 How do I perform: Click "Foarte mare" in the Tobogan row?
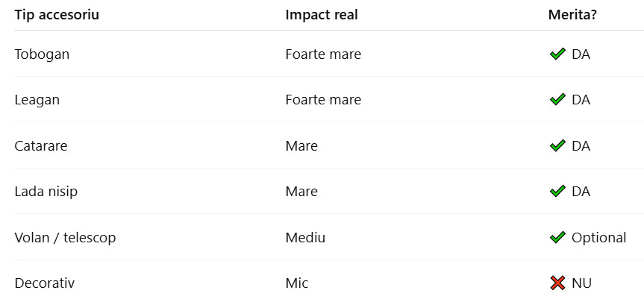pos(323,54)
